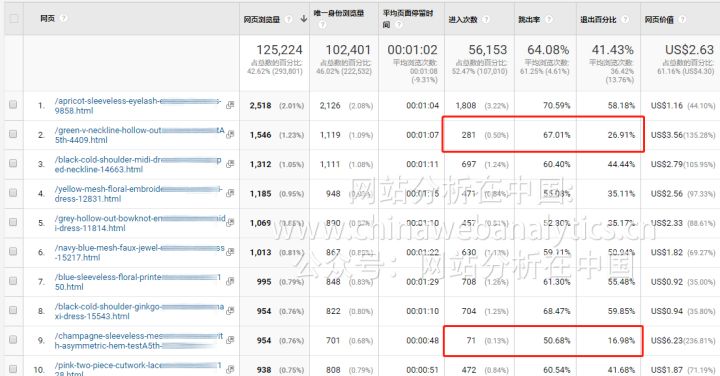Image resolution: width=720 pixels, height=376 pixels.
Task: Check the box for row 7 blue-sleeveless-floral
Action: tap(13, 281)
